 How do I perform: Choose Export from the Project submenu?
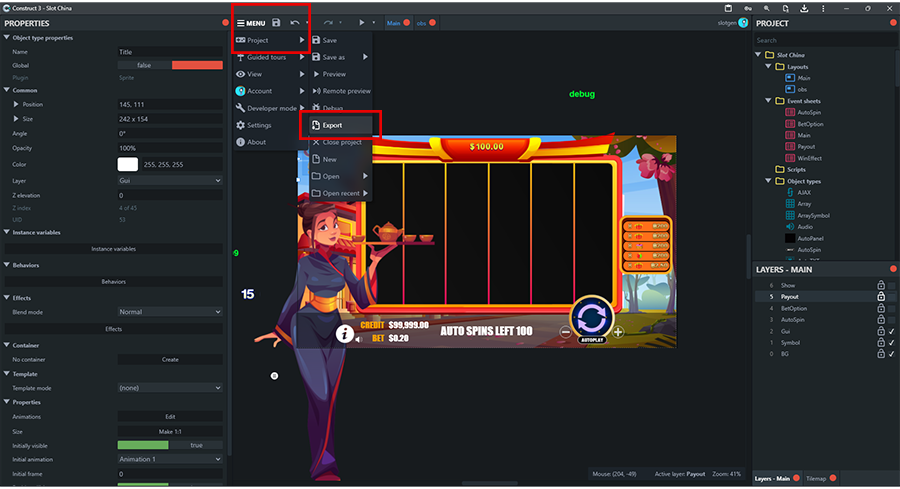(333, 125)
